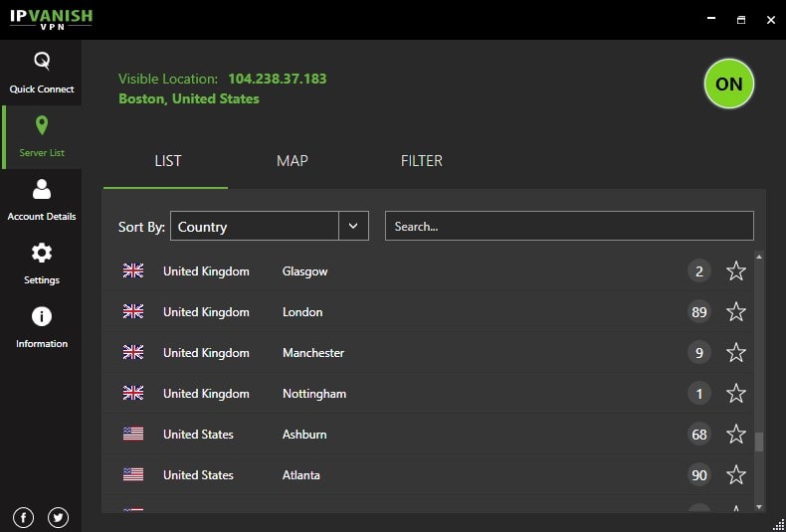Favorite the London server with star
The image size is (786, 532).
736,311
